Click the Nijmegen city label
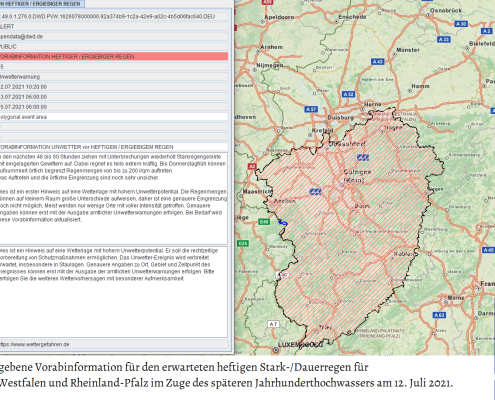The image size is (495, 400). [270, 65]
